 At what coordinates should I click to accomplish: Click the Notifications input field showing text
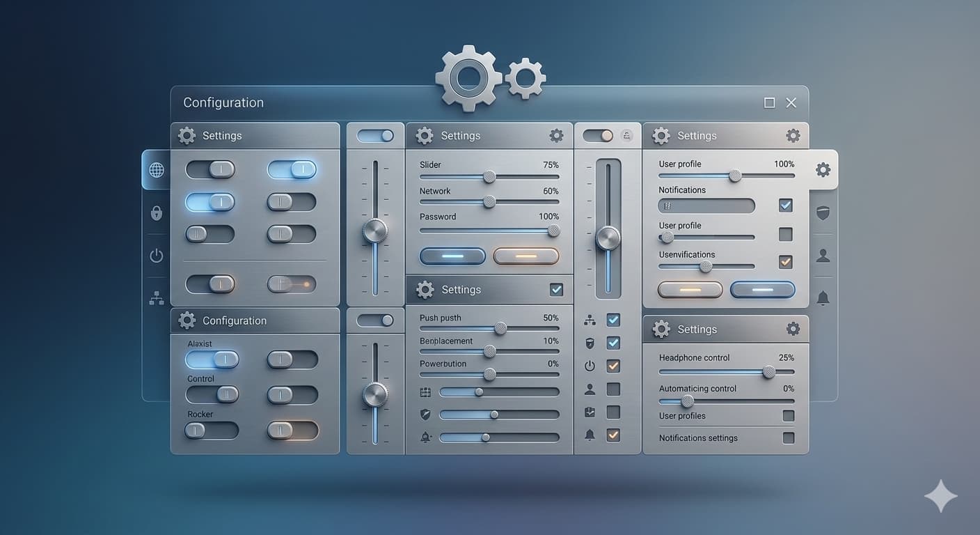point(706,206)
